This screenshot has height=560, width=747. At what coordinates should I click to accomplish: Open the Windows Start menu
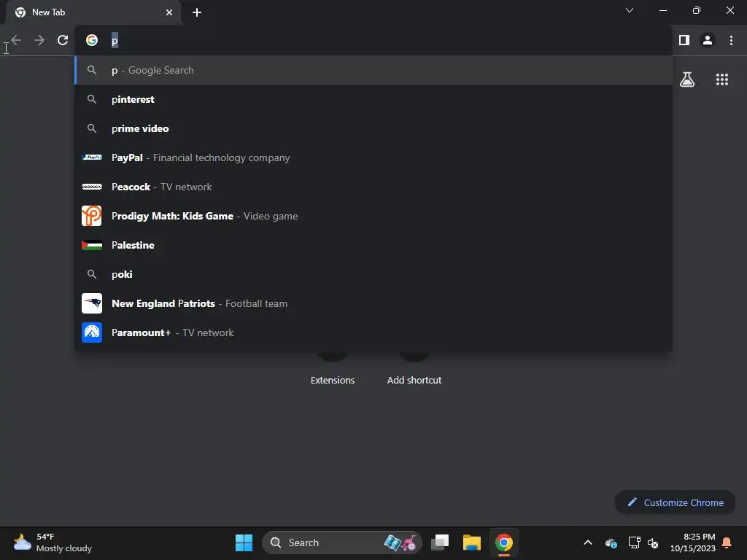point(244,542)
